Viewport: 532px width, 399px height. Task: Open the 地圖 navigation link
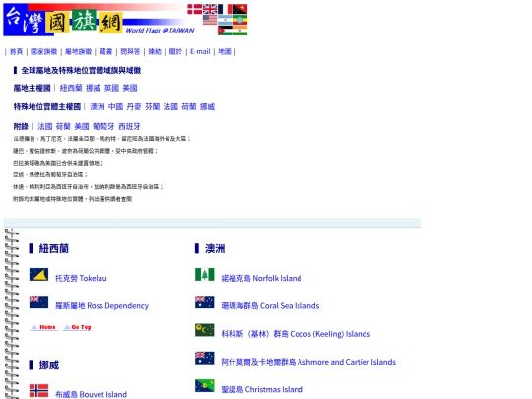(x=225, y=51)
